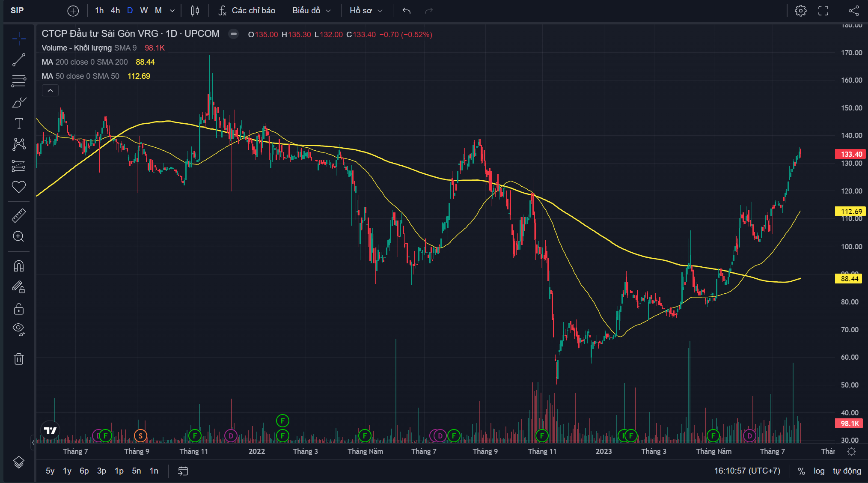Toggle log scale
Viewport: 868px width, 483px height.
[x=819, y=471]
